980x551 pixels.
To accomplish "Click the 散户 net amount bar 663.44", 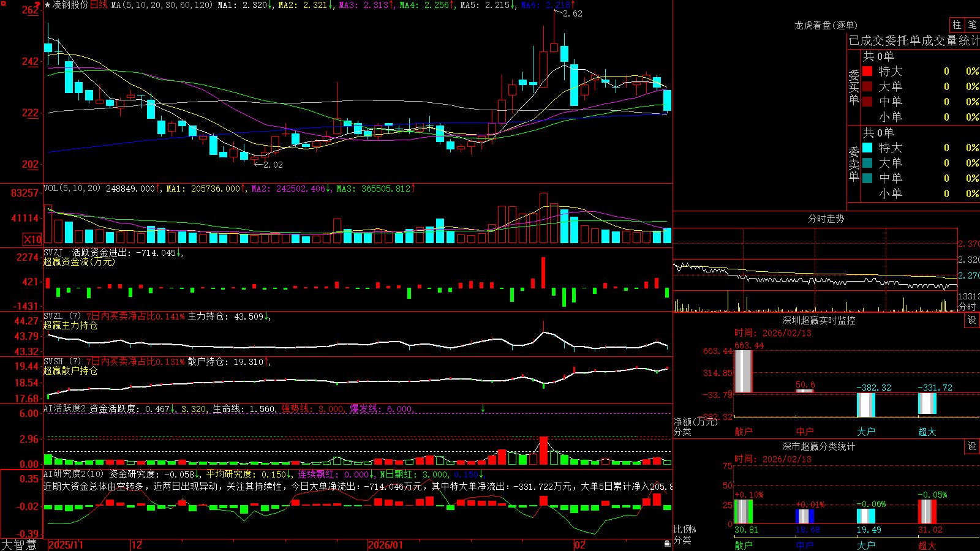I will tap(743, 372).
